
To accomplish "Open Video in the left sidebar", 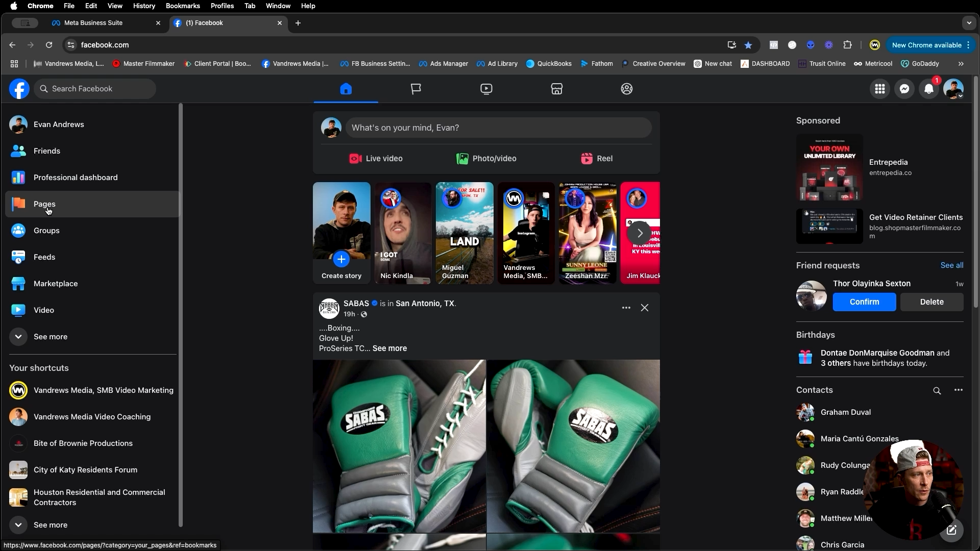I will pos(92,310).
